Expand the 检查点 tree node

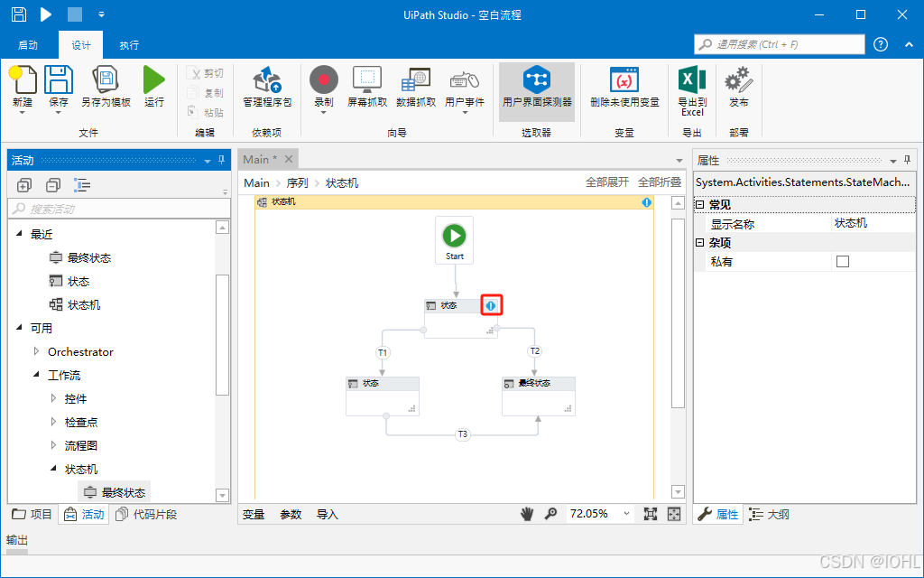(53, 422)
